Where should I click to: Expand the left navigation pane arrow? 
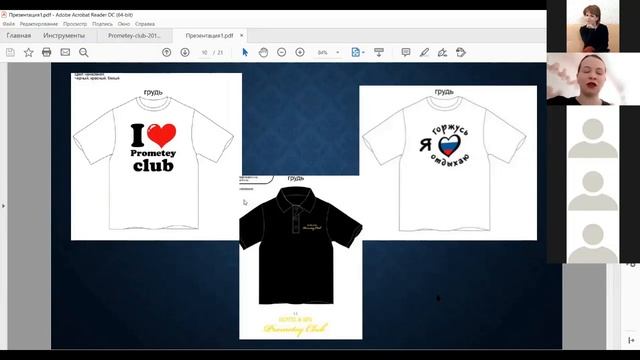click(x=3, y=206)
